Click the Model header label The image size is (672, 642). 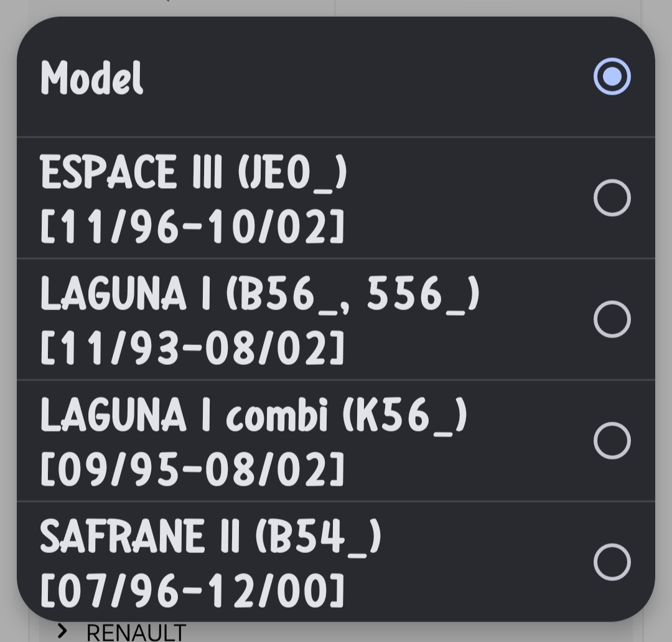point(92,77)
